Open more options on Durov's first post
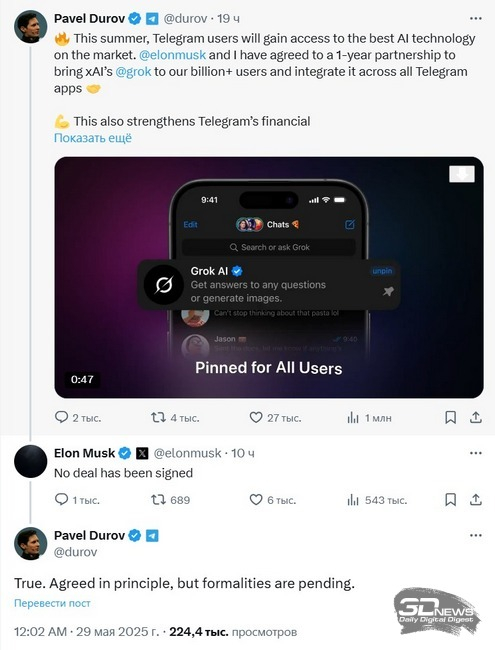 (476, 19)
